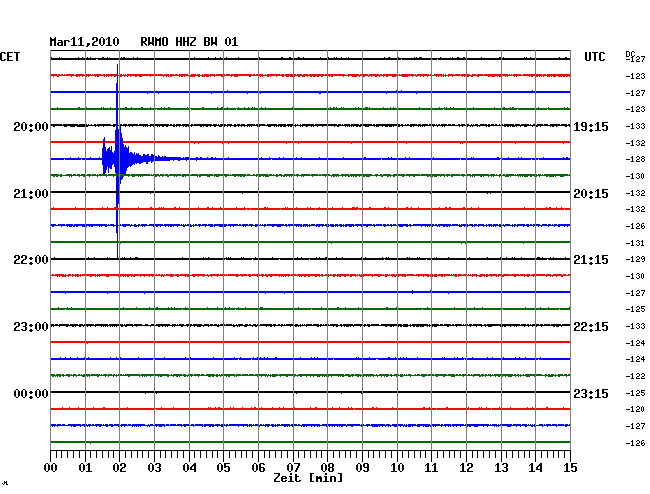Select the station label "RWMO HHZ BW 01"
Image resolution: width=650 pixels, height=494 pixels.
[189, 42]
